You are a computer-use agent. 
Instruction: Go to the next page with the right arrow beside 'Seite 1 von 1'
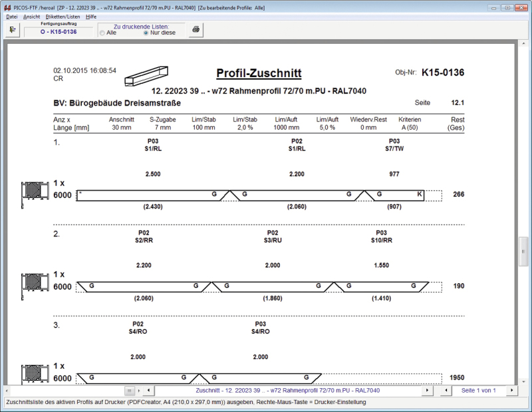(x=511, y=390)
